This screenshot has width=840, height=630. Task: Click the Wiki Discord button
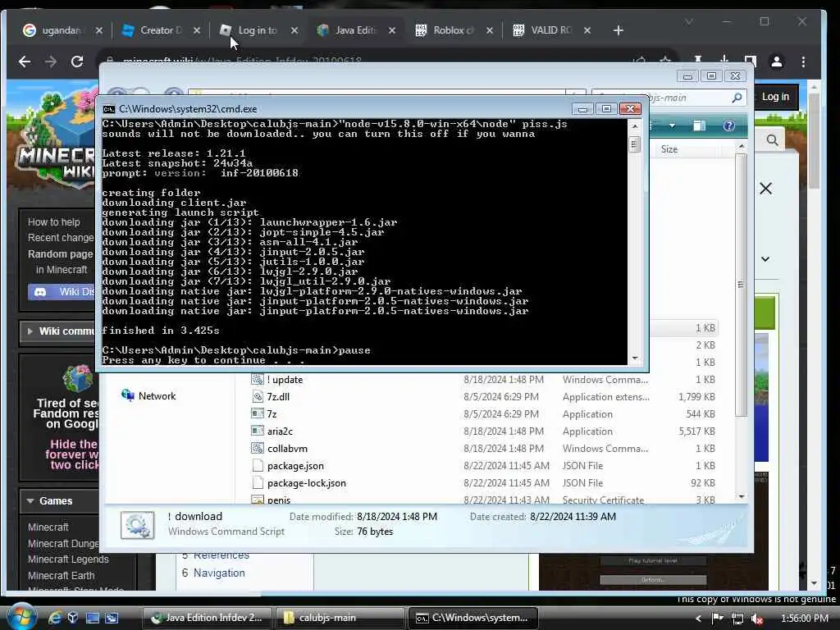(61, 292)
